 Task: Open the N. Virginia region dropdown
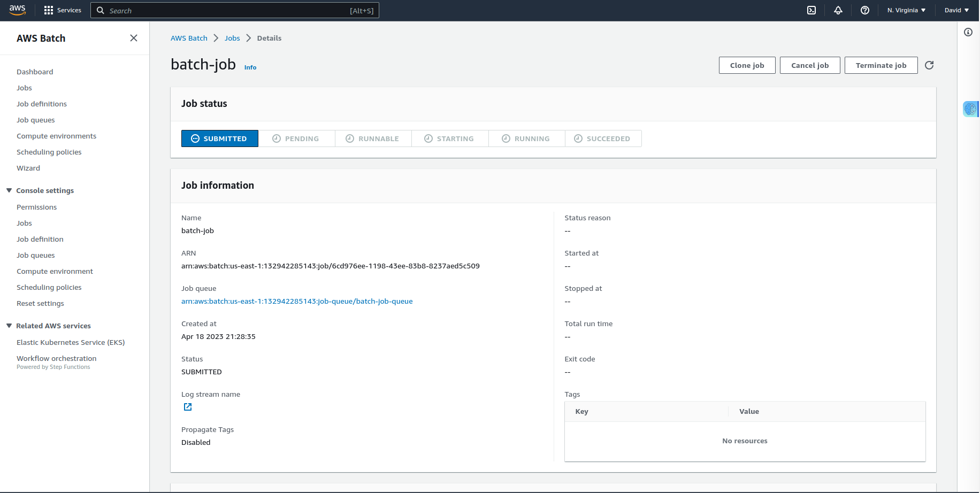click(907, 10)
